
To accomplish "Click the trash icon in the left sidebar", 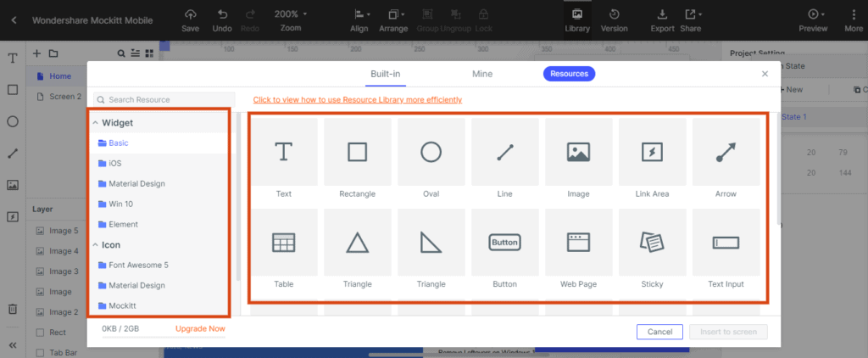I will coord(13,310).
